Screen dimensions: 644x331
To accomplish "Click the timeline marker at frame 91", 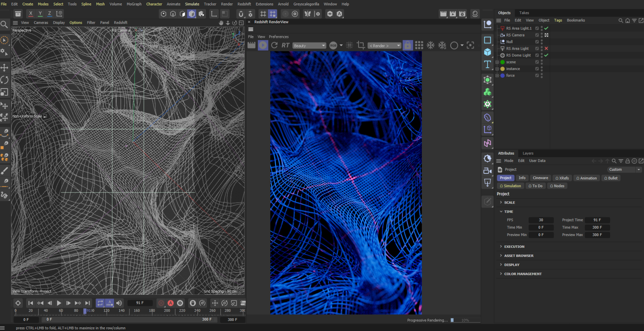I will pos(85,311).
